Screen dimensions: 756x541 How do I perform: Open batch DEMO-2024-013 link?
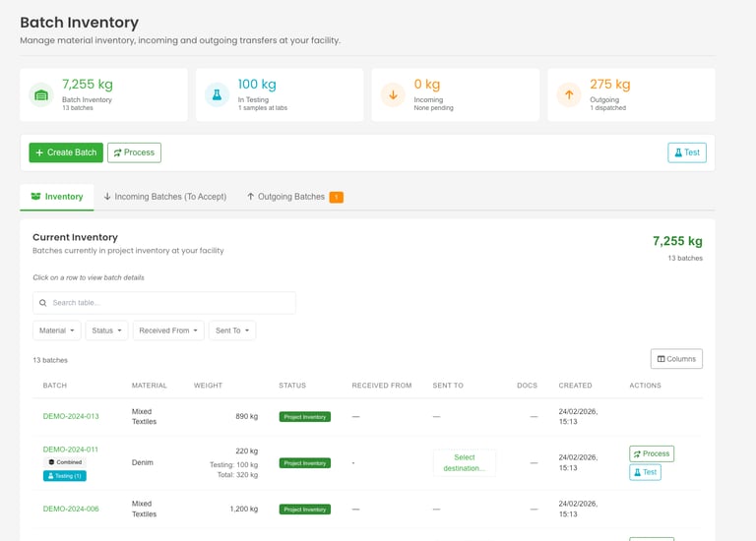click(71, 416)
